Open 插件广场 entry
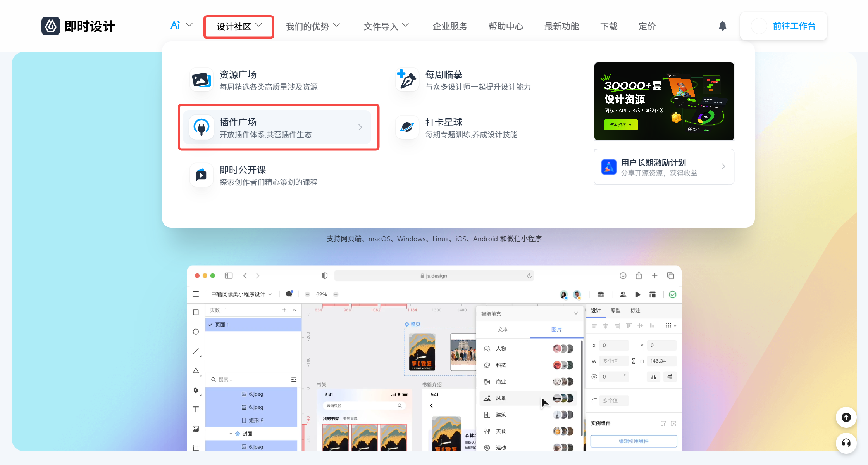Viewport: 868px width, 465px height. click(277, 128)
